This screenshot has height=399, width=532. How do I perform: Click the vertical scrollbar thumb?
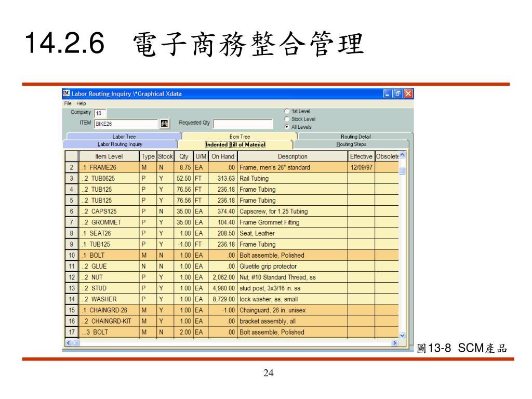pos(402,170)
